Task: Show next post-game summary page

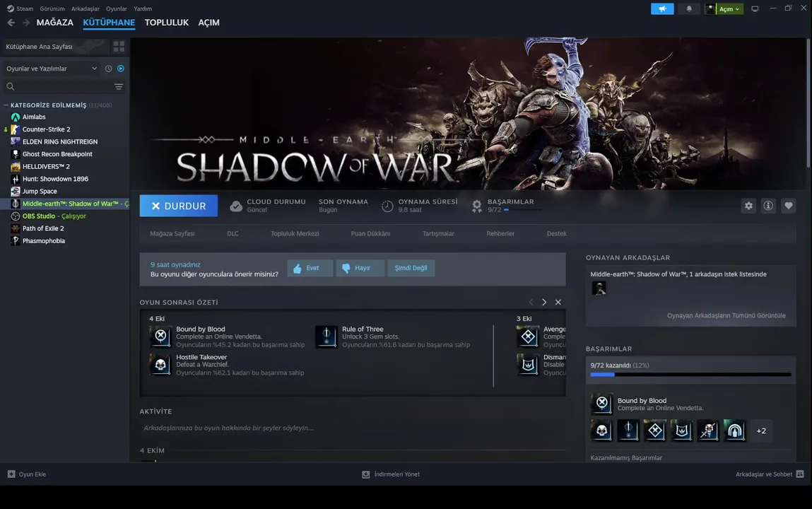Action: pos(543,302)
